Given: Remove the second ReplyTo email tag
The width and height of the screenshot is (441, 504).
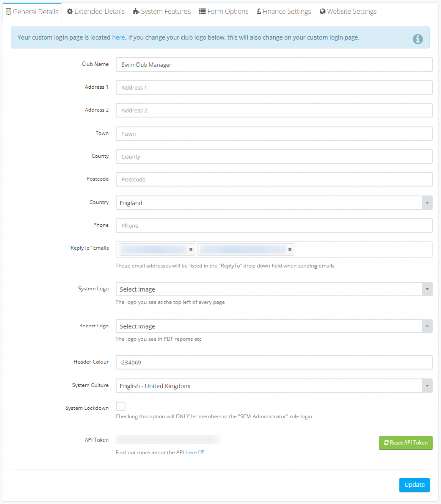Looking at the screenshot, I should click(290, 249).
